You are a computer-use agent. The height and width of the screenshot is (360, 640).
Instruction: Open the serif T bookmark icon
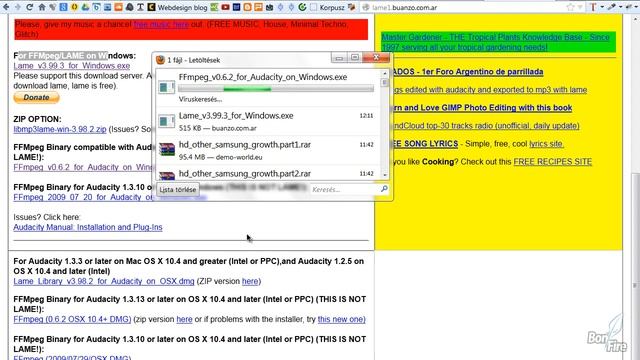pyautogui.click(x=140, y=7)
